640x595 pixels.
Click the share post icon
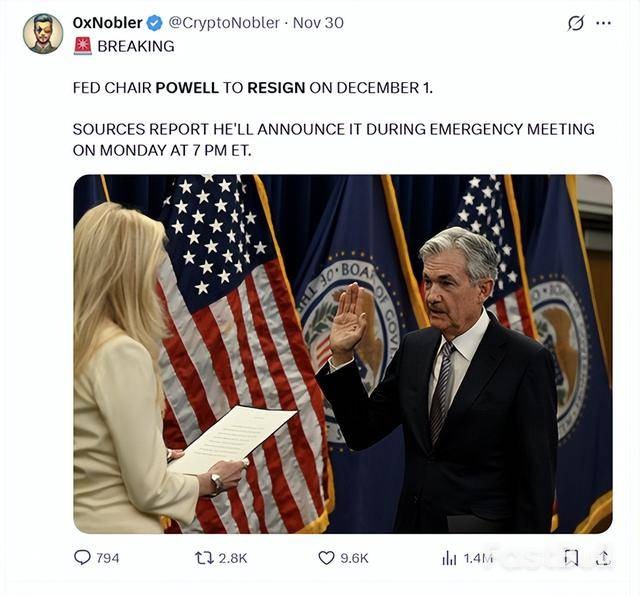pos(603,557)
